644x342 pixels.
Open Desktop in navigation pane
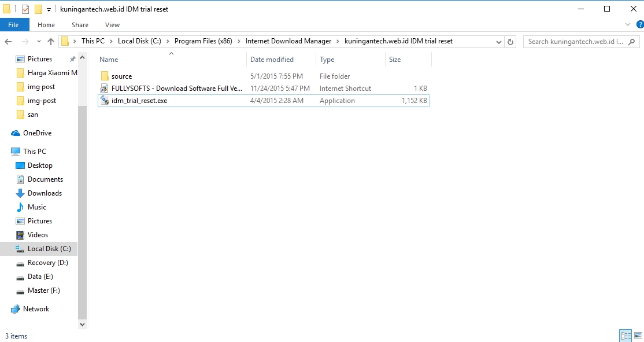click(x=34, y=166)
